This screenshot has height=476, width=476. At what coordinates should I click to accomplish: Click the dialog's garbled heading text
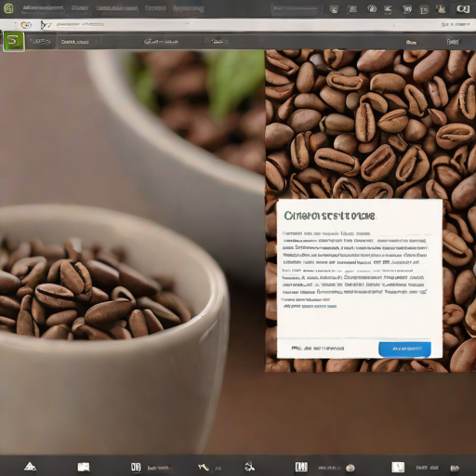pyautogui.click(x=329, y=216)
